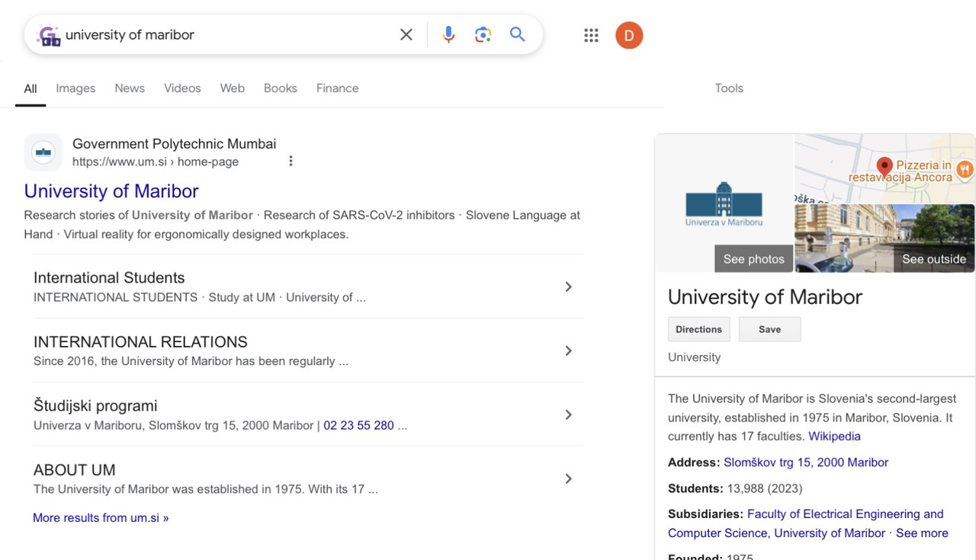Click See photos on university logo
Image resolution: width=976 pixels, height=560 pixels.
pos(754,259)
